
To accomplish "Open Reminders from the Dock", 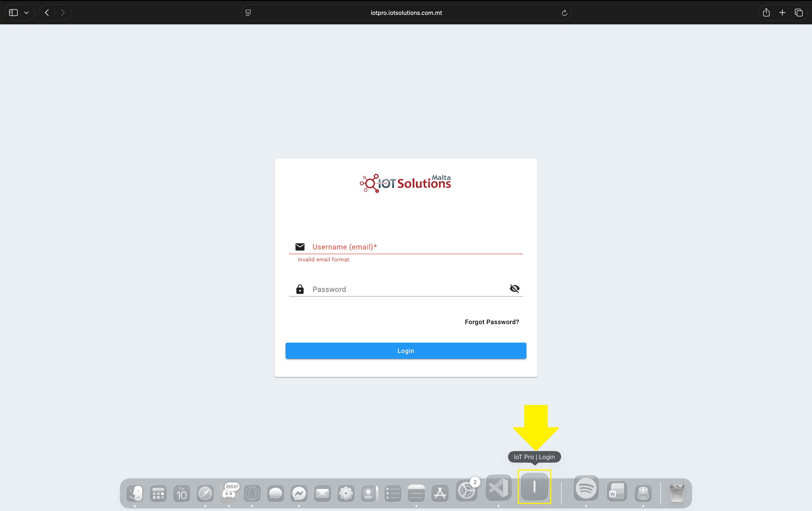I will (393, 493).
